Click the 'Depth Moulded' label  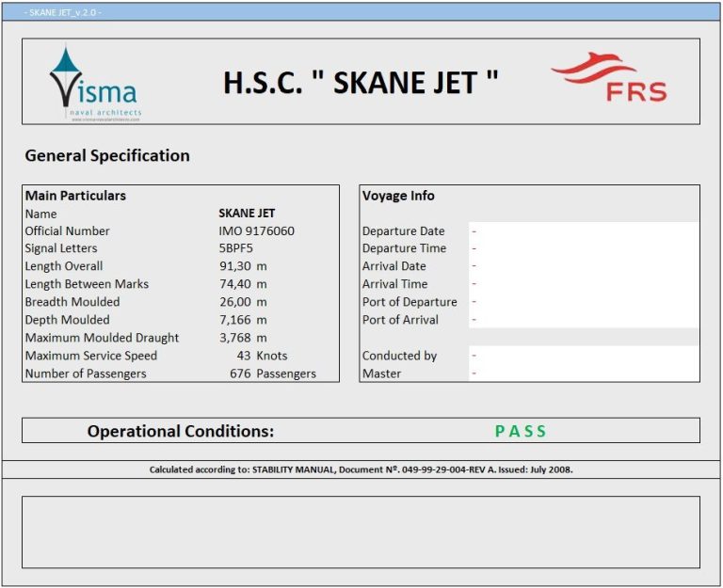[x=68, y=320]
